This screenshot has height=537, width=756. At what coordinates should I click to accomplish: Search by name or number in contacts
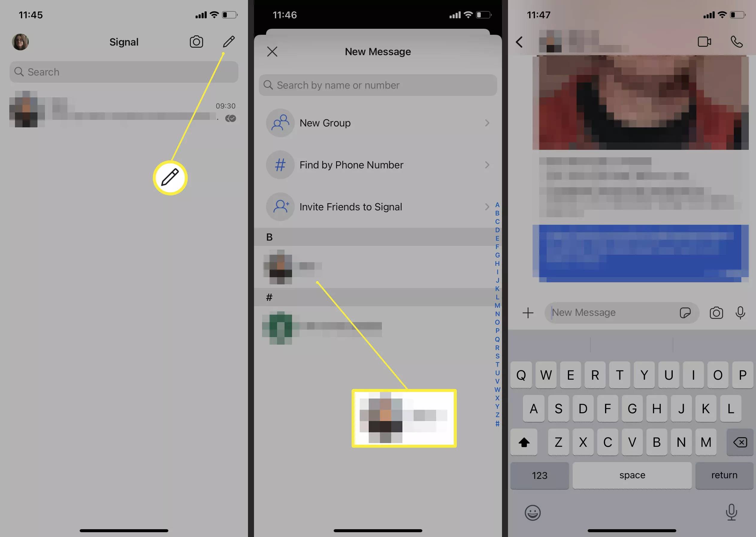pos(377,85)
